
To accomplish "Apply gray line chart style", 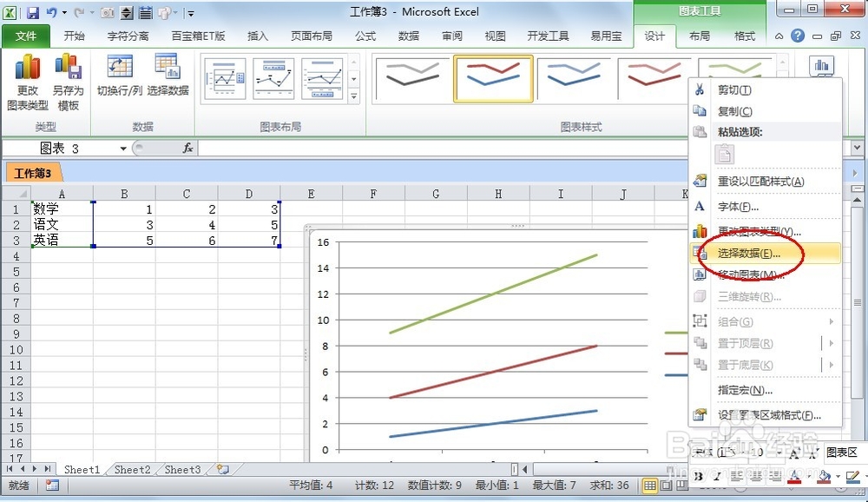I will point(412,79).
